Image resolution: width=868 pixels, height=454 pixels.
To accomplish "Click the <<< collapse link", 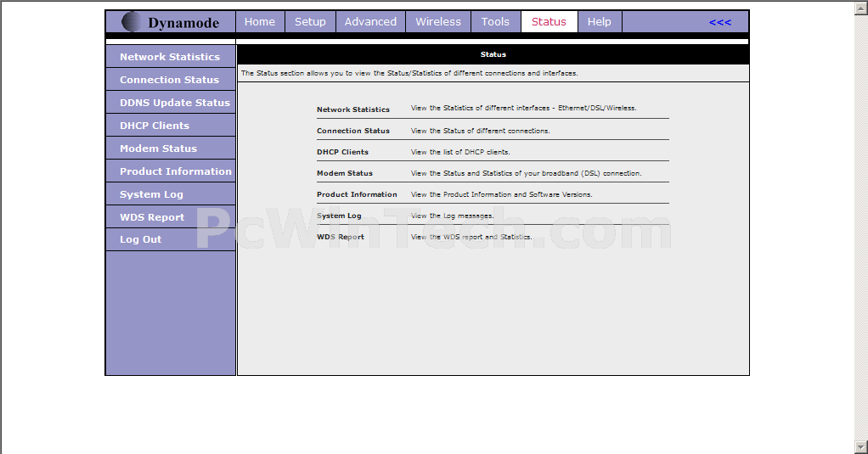I will 719,22.
